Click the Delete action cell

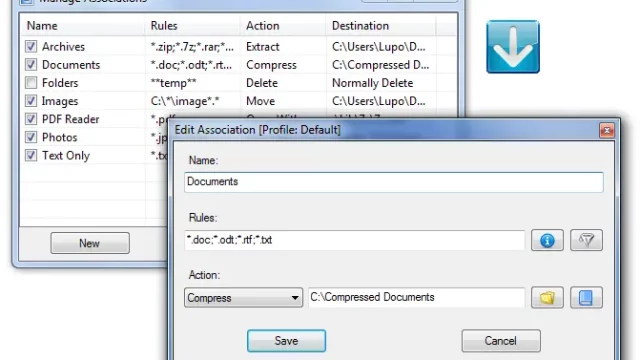point(262,83)
